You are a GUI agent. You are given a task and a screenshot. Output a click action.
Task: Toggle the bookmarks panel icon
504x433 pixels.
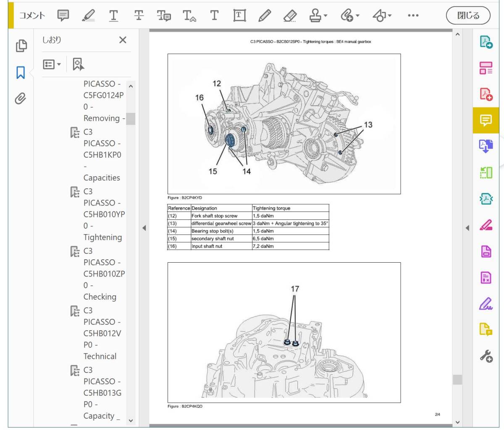point(21,72)
